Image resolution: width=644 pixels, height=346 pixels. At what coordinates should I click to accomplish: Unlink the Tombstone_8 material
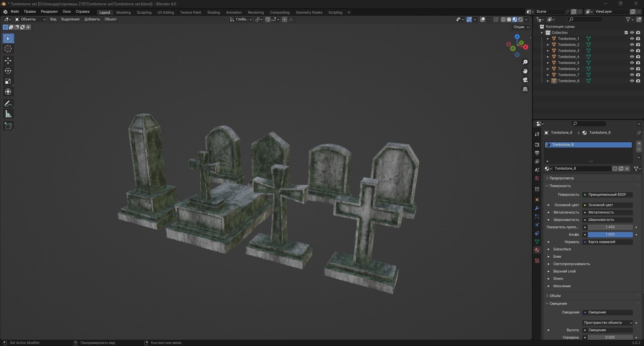[627, 169]
